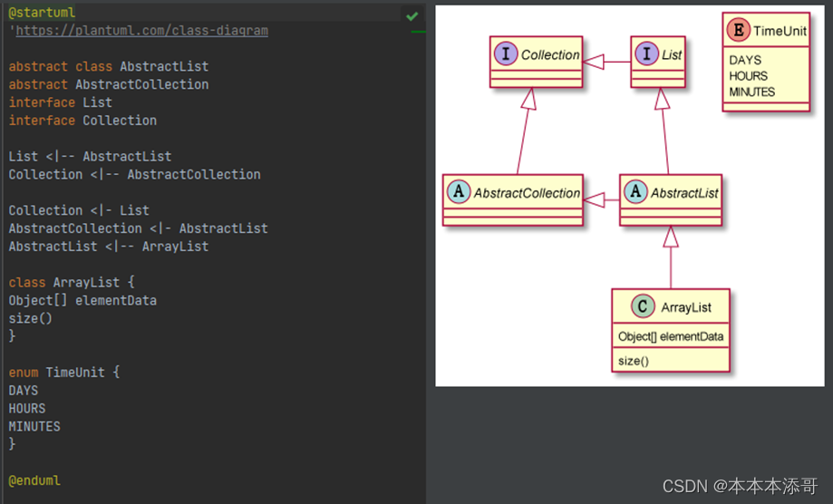The image size is (833, 504).
Task: Click the DAYS entry in TimeUnit enum box
Action: point(745,60)
